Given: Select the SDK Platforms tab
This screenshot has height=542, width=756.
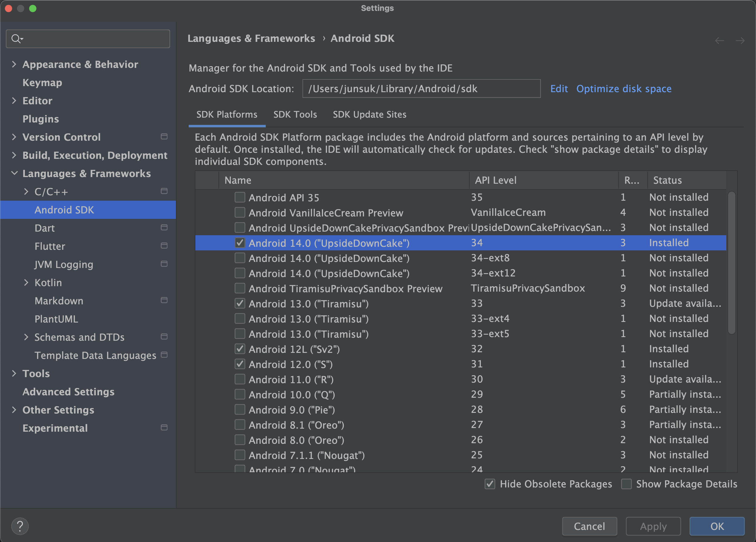Looking at the screenshot, I should tap(227, 114).
